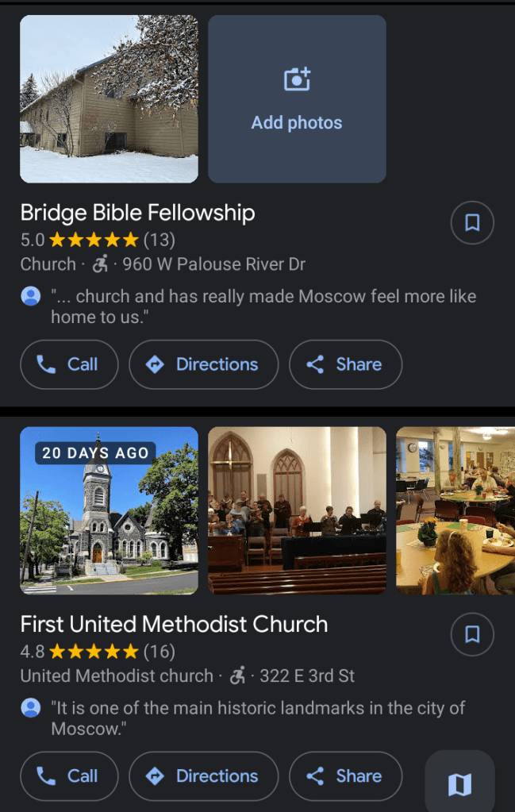View the 20 days ago church exterior photo
This screenshot has width=515, height=812.
109,510
